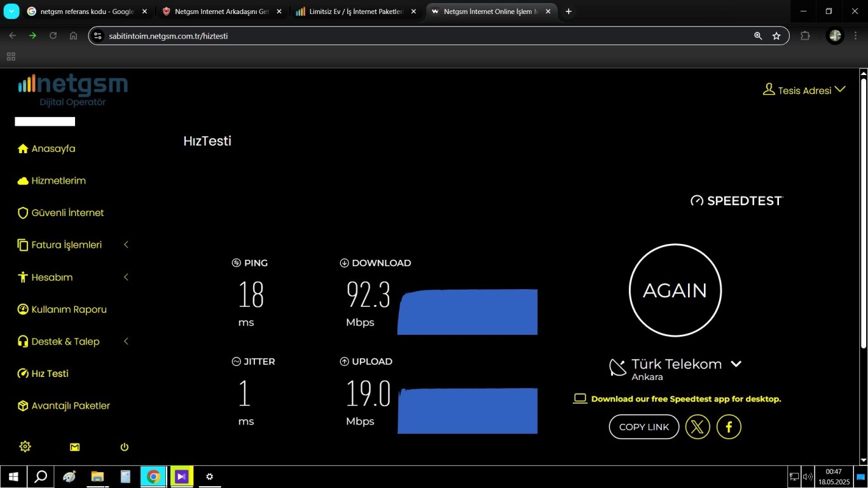The height and width of the screenshot is (488, 868).
Task: Click the Hesabım person icon
Action: [23, 277]
